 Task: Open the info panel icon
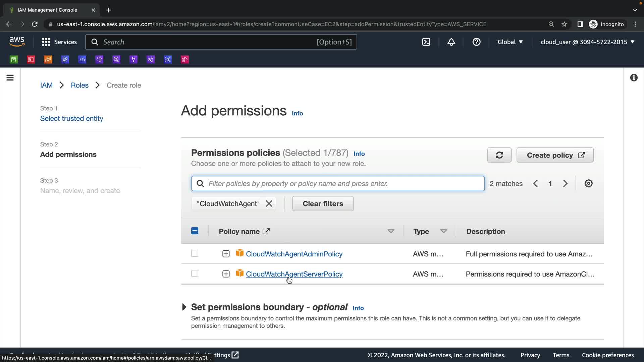634,78
